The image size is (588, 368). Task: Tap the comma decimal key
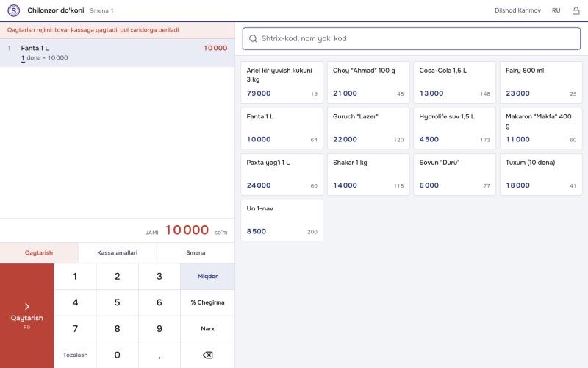[159, 355]
